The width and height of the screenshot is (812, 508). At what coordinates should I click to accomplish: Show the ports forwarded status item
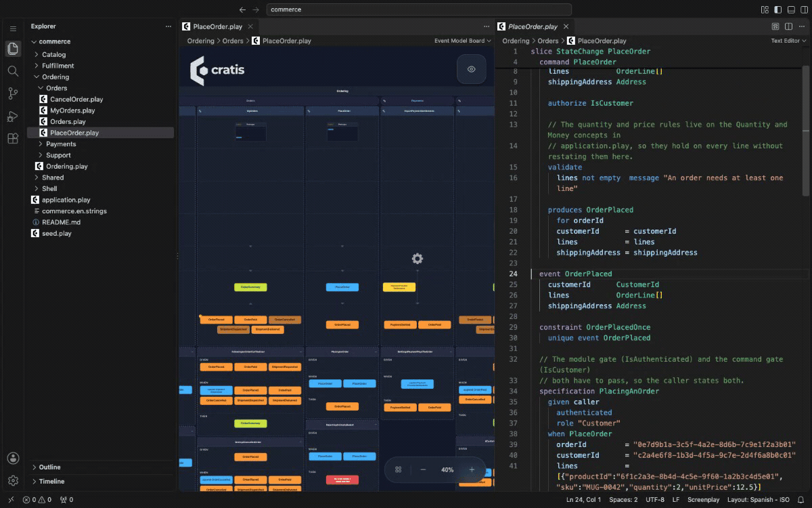tap(66, 500)
